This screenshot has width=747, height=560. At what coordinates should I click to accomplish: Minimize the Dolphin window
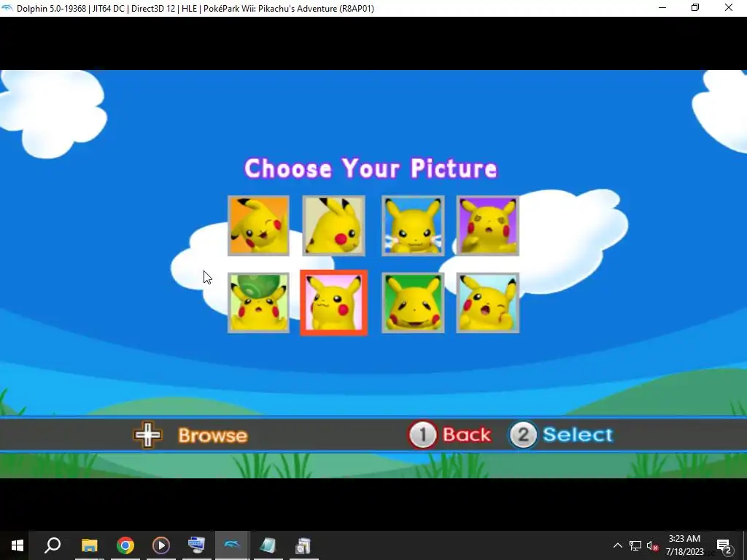662,8
